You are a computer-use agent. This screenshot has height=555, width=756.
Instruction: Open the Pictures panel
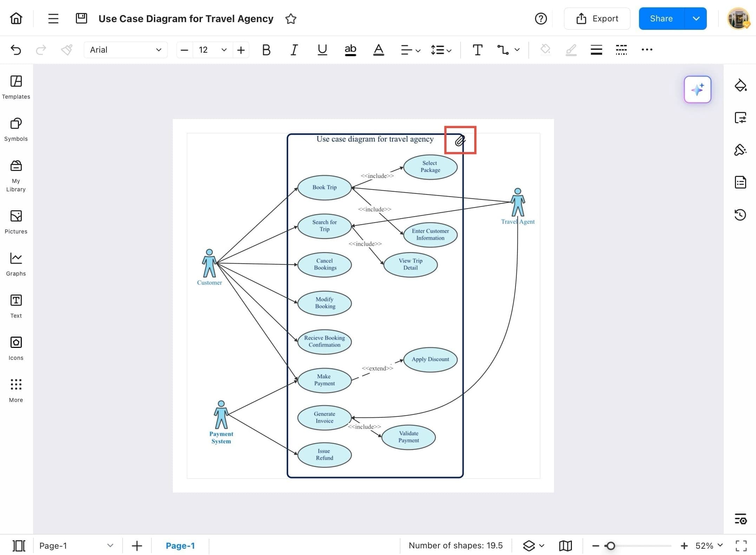point(15,221)
